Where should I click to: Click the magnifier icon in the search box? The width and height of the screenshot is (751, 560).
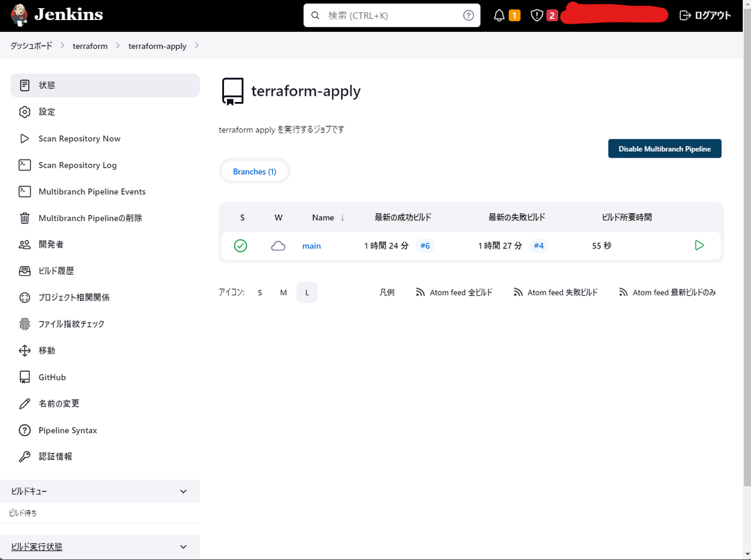(x=315, y=16)
